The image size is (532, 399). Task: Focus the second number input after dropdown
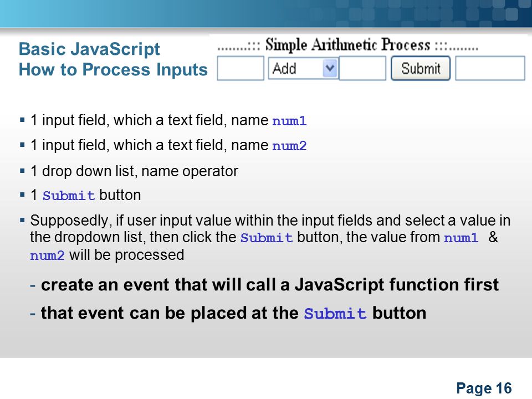(362, 68)
